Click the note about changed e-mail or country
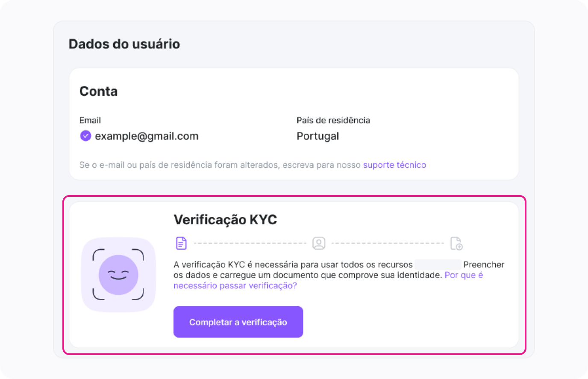Viewport: 588px width, 379px height. click(220, 165)
